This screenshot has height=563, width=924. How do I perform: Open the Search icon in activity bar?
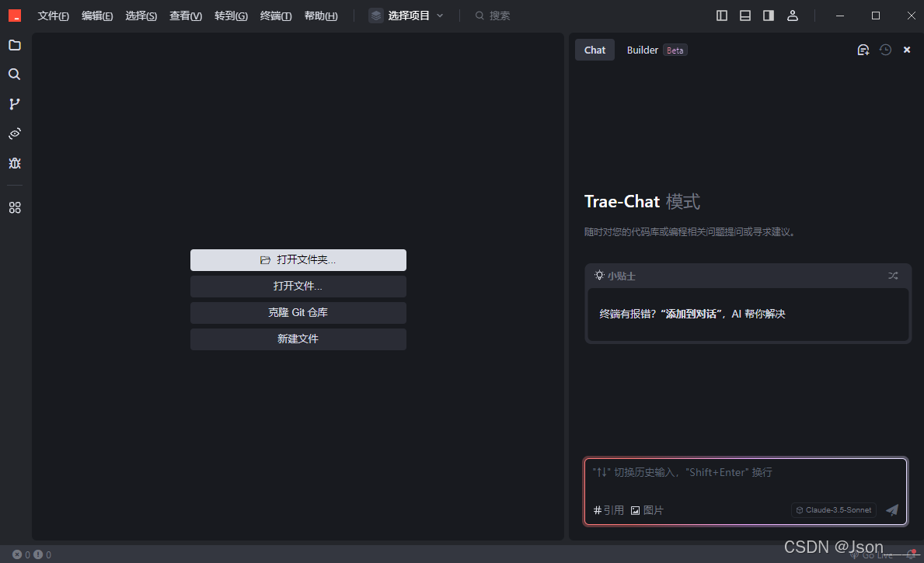15,75
